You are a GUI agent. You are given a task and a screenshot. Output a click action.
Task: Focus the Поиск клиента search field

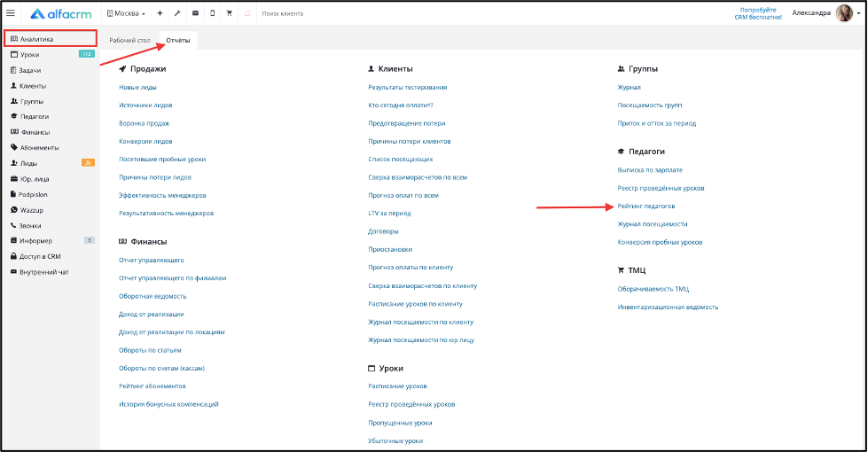(x=283, y=13)
